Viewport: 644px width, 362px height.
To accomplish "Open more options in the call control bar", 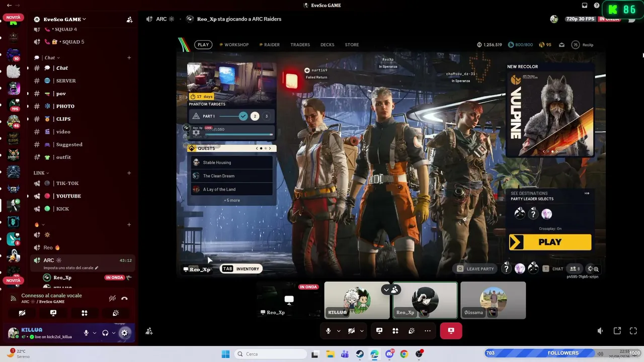I will tap(428, 331).
